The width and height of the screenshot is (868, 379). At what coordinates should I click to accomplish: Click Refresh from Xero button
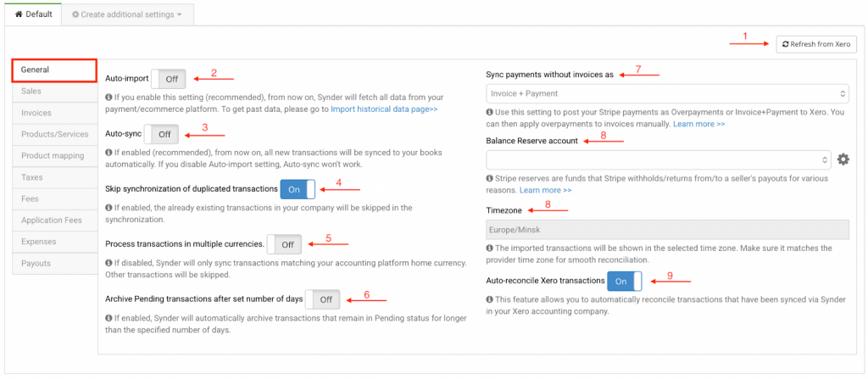(x=815, y=44)
